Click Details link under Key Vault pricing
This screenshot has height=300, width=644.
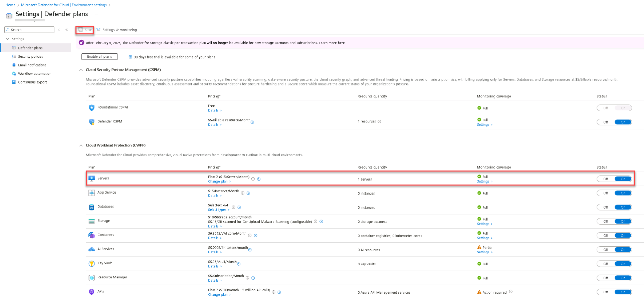coord(215,266)
